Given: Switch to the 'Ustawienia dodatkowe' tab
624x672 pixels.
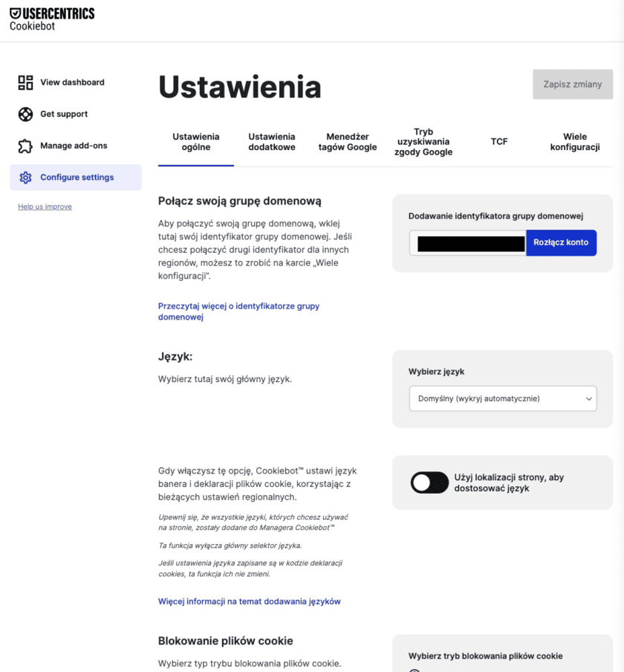Looking at the screenshot, I should 272,141.
